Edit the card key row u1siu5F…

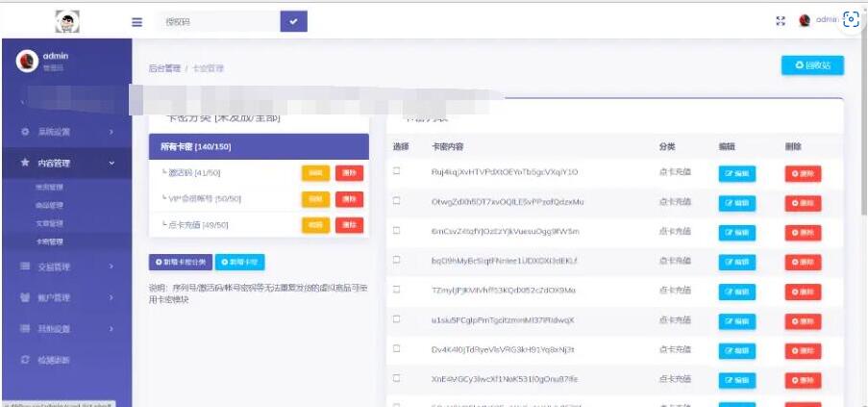(737, 321)
